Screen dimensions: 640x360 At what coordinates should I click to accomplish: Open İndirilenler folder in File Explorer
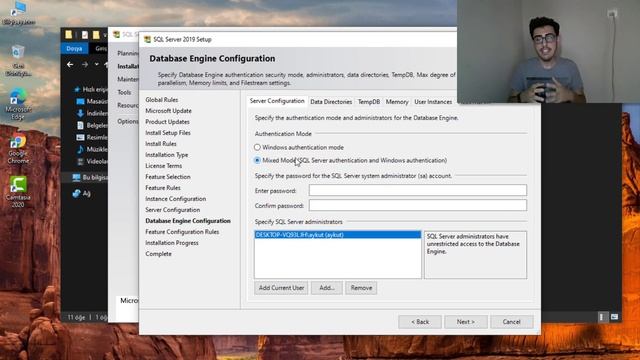92,113
